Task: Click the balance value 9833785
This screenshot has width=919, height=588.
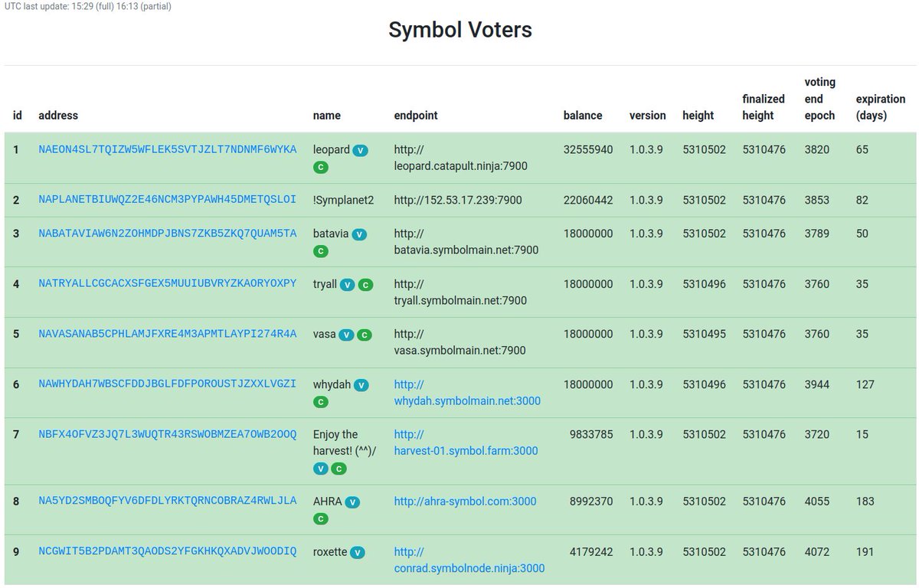Action: point(591,434)
